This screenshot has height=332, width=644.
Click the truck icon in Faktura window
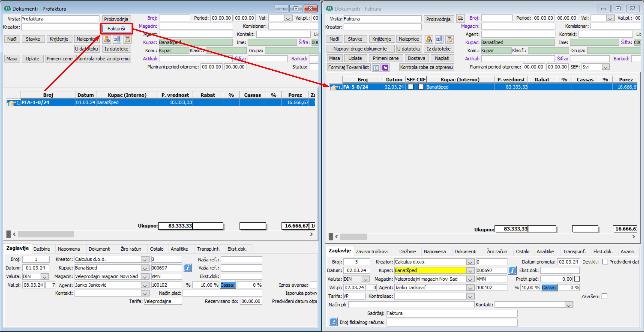[x=460, y=19]
